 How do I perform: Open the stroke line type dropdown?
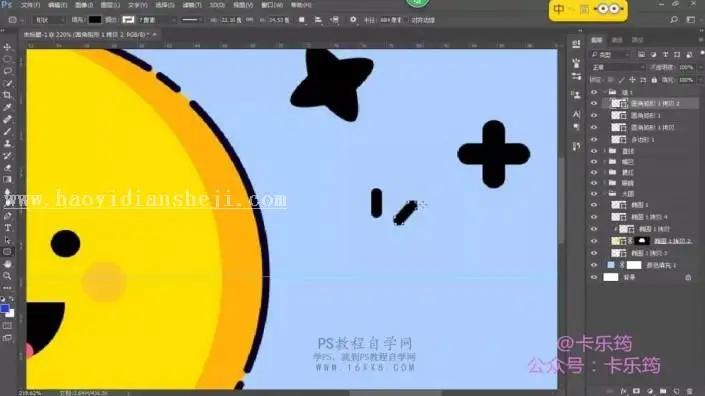[192, 20]
